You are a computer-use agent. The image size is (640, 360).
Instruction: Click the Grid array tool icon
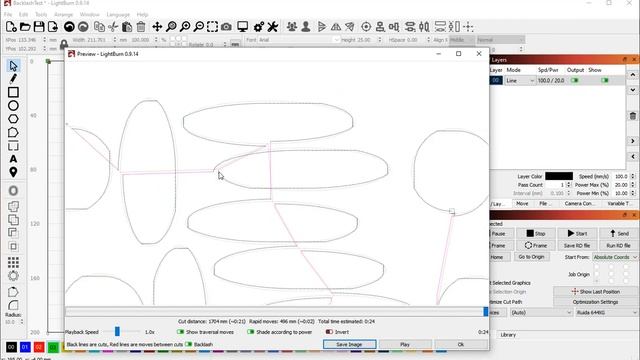pos(13,262)
